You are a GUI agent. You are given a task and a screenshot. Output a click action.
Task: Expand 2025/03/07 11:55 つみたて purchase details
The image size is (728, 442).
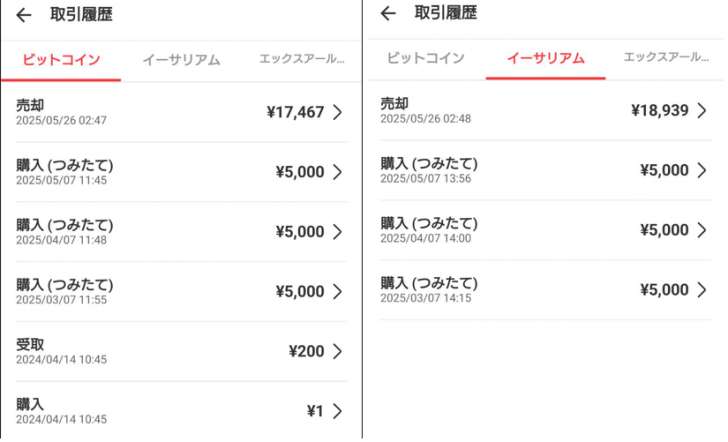(181, 292)
